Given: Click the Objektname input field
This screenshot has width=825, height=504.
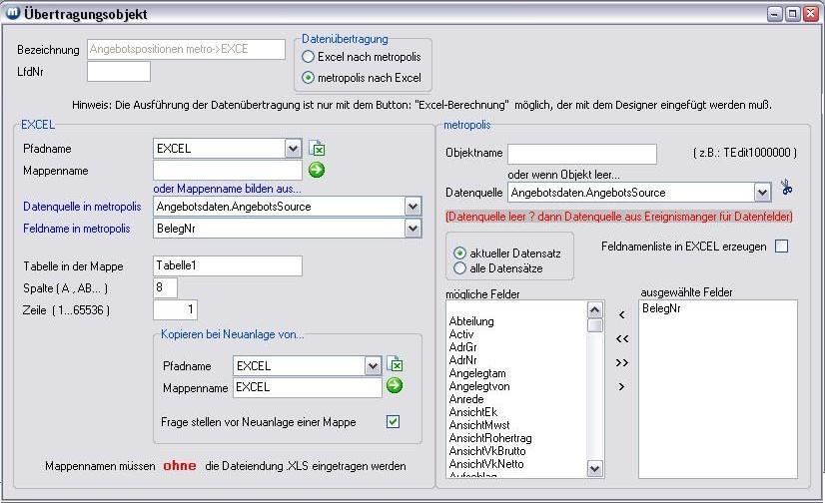Looking at the screenshot, I should click(x=581, y=154).
